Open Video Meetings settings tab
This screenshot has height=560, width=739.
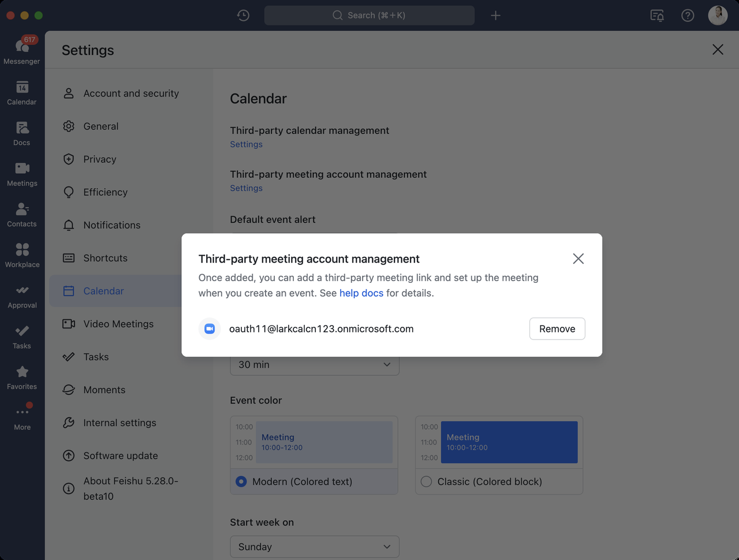coord(118,324)
